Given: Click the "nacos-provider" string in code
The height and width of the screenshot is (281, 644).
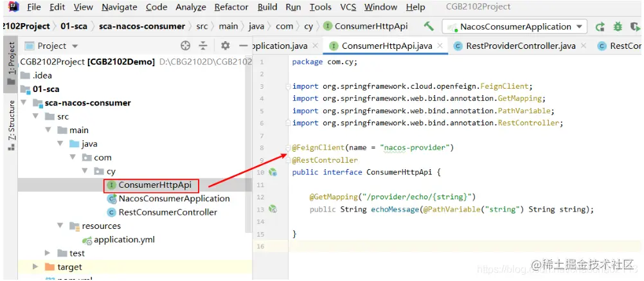Looking at the screenshot, I should pos(415,147).
